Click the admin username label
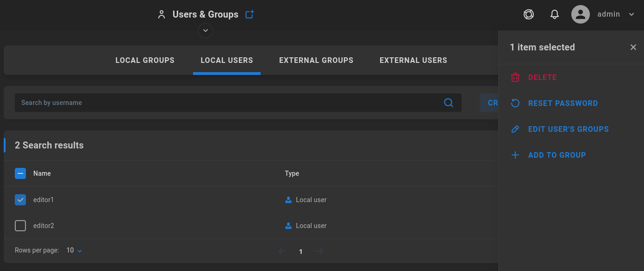Image resolution: width=644 pixels, height=271 pixels. coord(609,14)
